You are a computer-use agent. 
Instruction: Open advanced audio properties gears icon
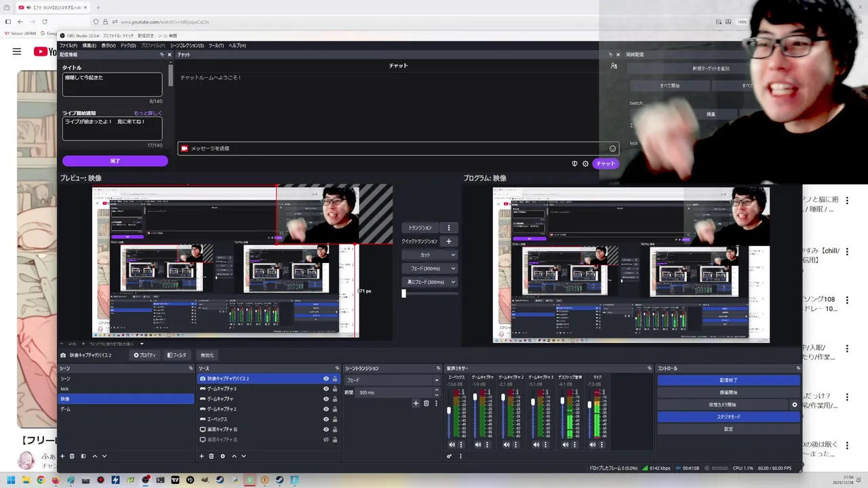(449, 456)
